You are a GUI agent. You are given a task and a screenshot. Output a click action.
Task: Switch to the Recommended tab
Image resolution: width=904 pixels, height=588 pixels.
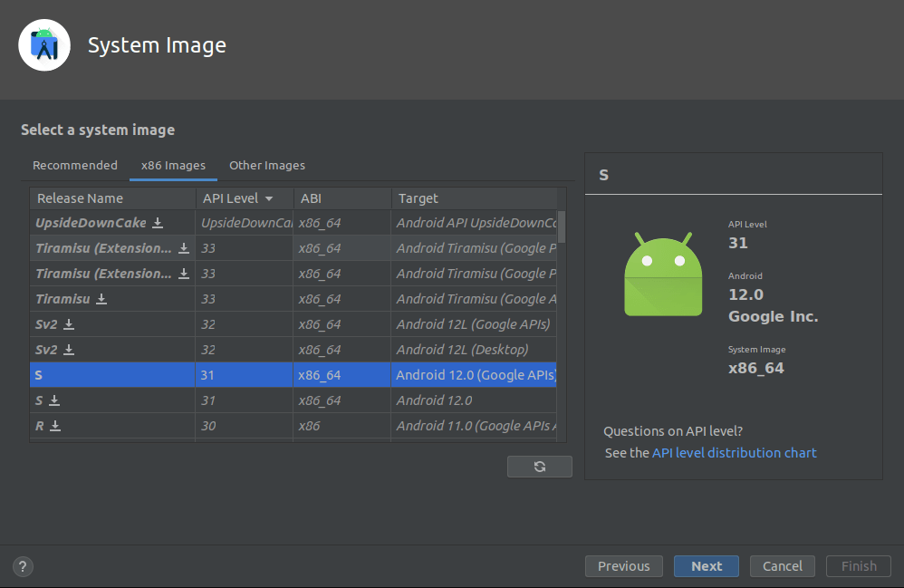pyautogui.click(x=75, y=166)
